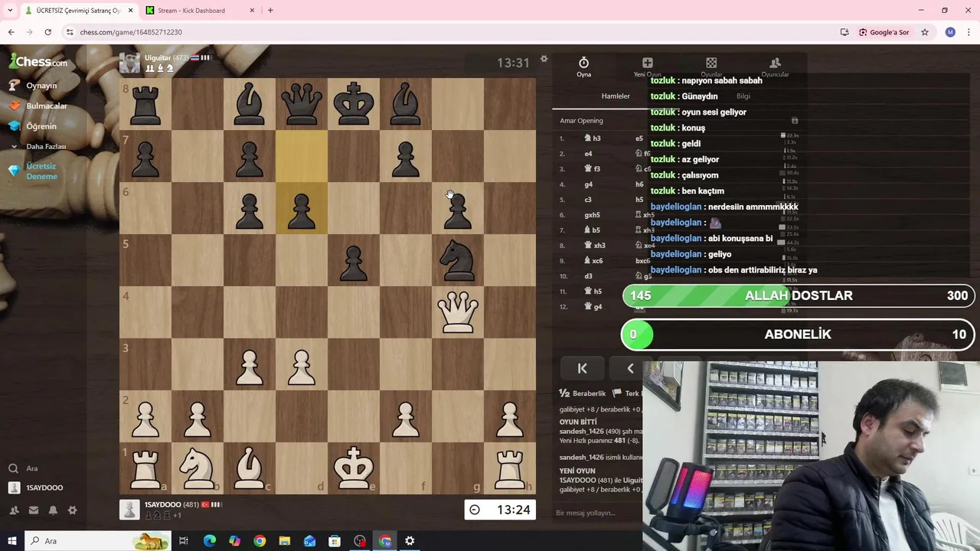Go back in browser history
Viewport: 980px width, 551px height.
pos(11,32)
